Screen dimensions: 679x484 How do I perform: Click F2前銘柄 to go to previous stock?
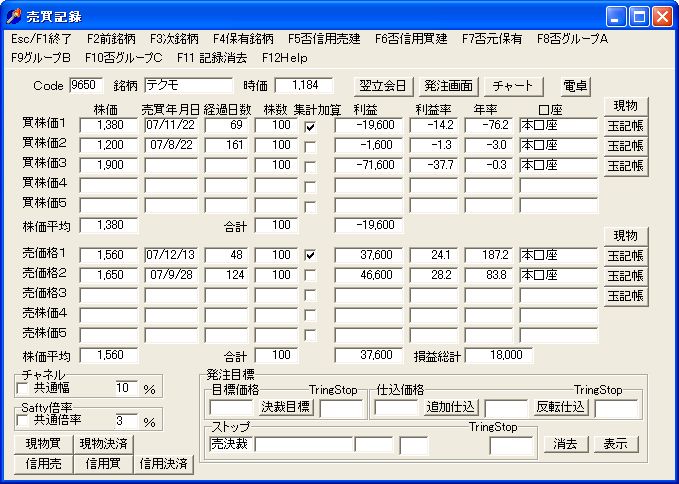pos(110,38)
